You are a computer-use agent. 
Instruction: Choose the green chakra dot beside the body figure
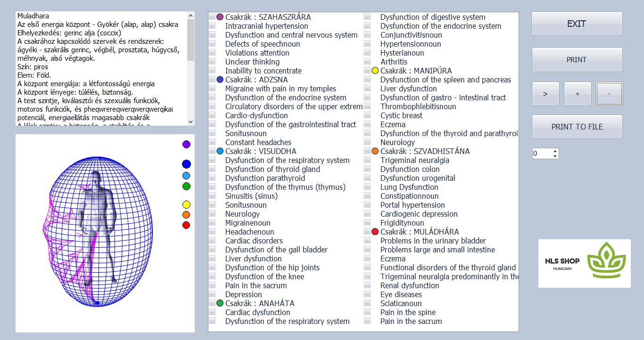coord(186,186)
